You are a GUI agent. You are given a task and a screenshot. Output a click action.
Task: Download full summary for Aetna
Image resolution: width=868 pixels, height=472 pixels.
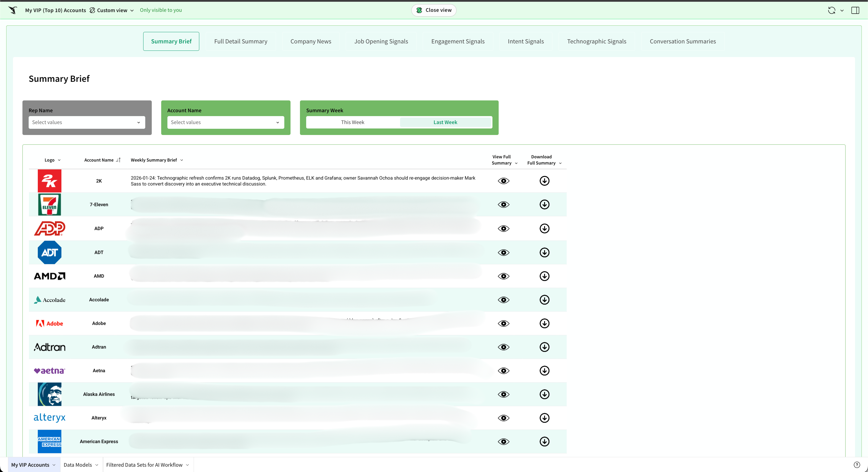tap(544, 370)
